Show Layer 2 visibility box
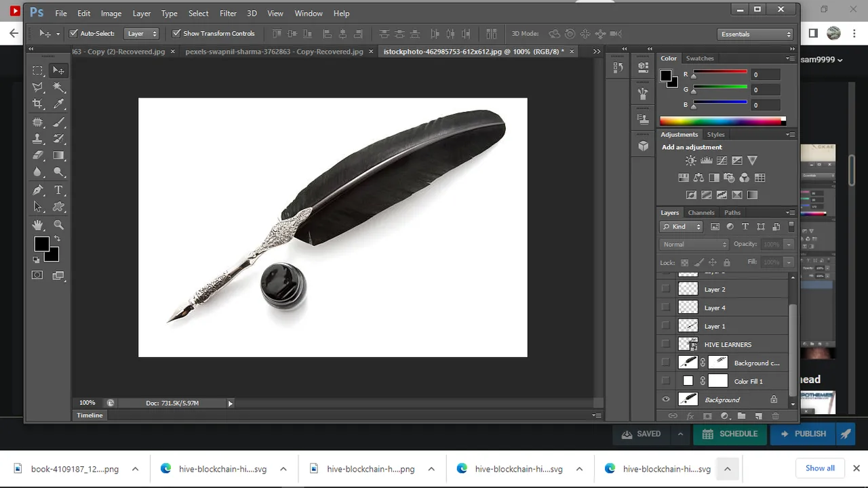The image size is (868, 488). (666, 289)
